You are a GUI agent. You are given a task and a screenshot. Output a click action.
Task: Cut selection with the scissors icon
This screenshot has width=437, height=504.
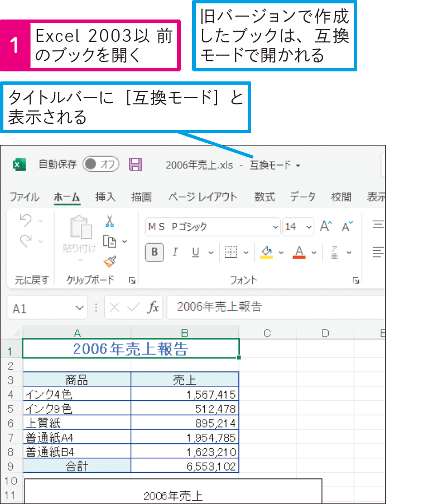click(x=110, y=221)
